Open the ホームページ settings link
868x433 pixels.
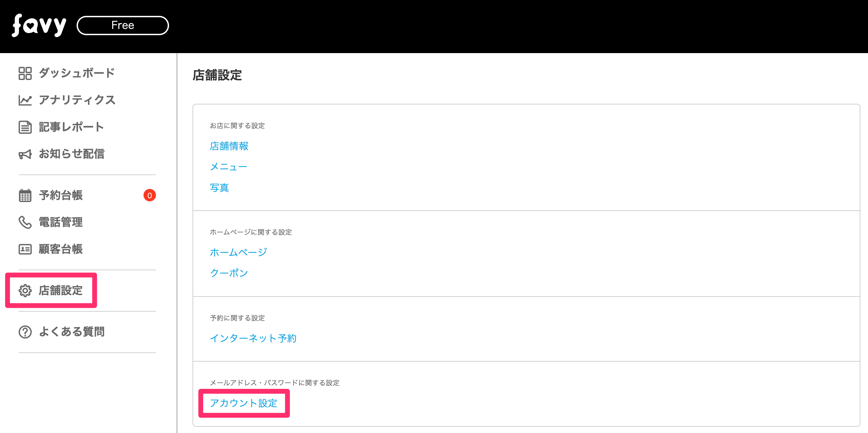(x=238, y=252)
